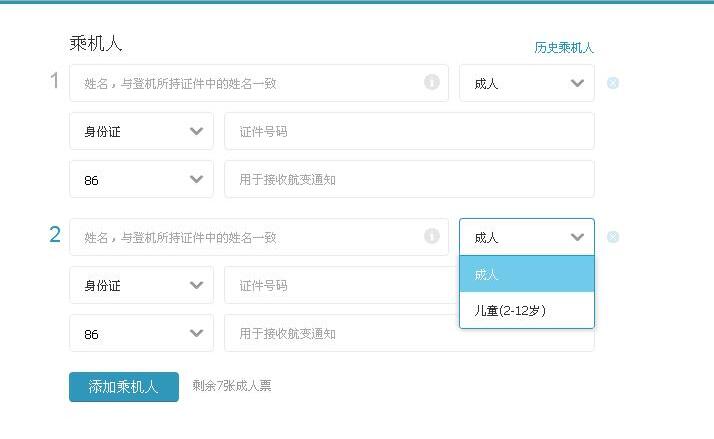The height and width of the screenshot is (439, 714).
Task: Open passenger 2 身份证 document type dropdown
Action: pyautogui.click(x=141, y=285)
